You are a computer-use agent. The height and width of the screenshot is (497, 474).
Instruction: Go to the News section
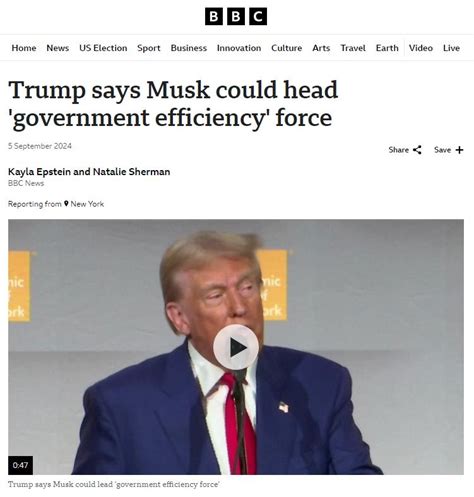coord(58,48)
